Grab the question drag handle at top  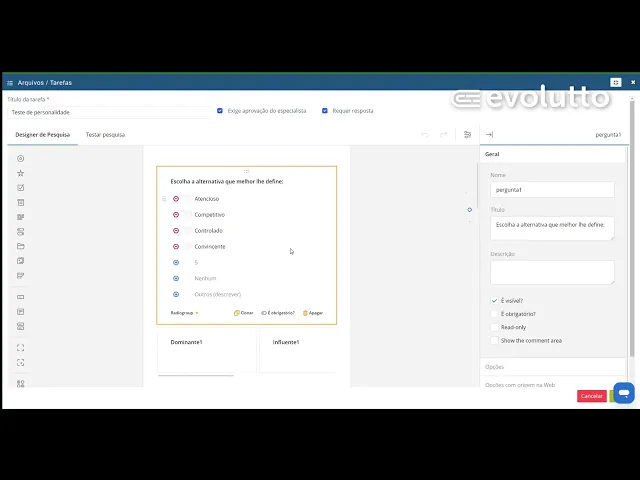(x=247, y=171)
